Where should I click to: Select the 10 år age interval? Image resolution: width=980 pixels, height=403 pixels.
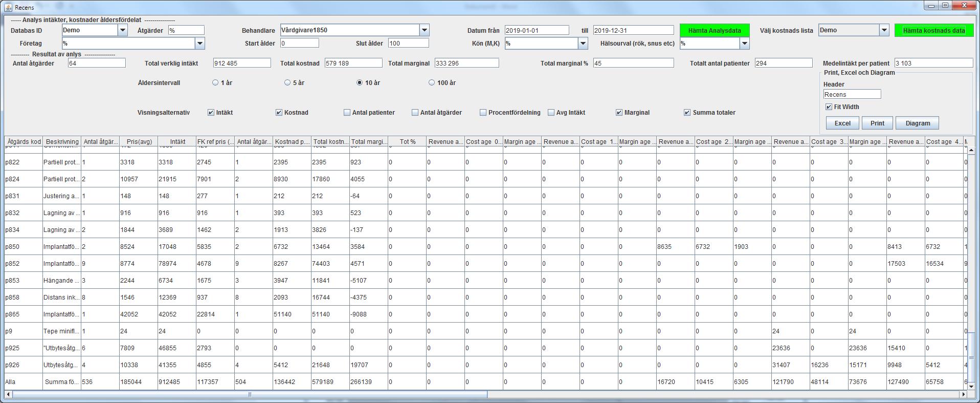360,82
